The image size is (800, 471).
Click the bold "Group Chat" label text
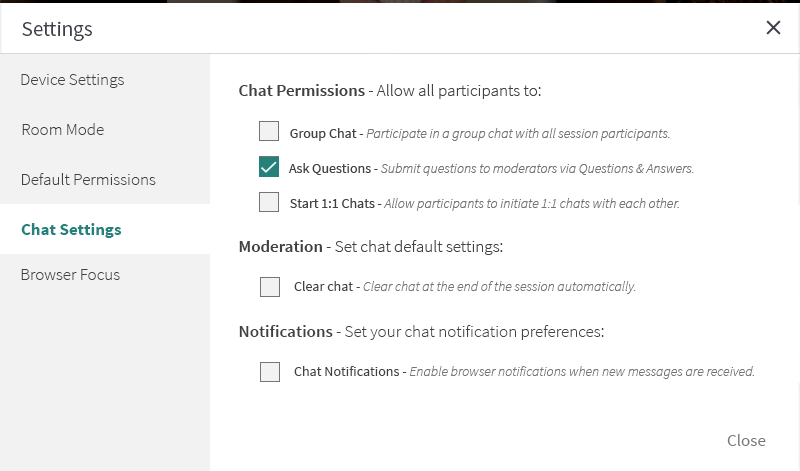[323, 133]
